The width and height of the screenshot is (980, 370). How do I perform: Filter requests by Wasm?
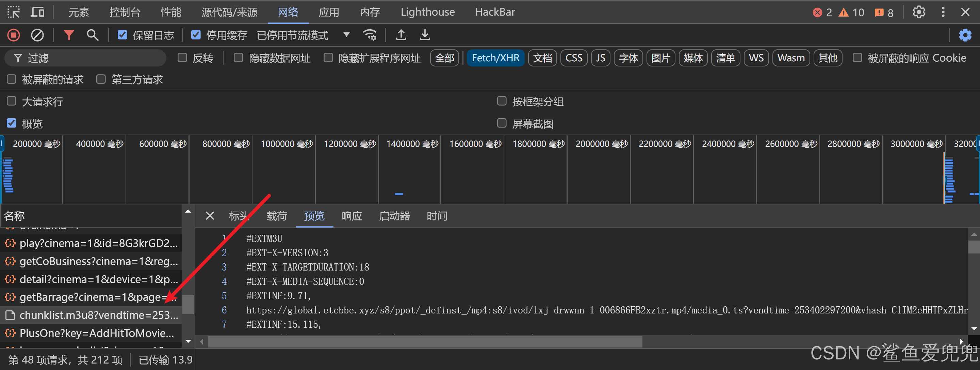[791, 58]
